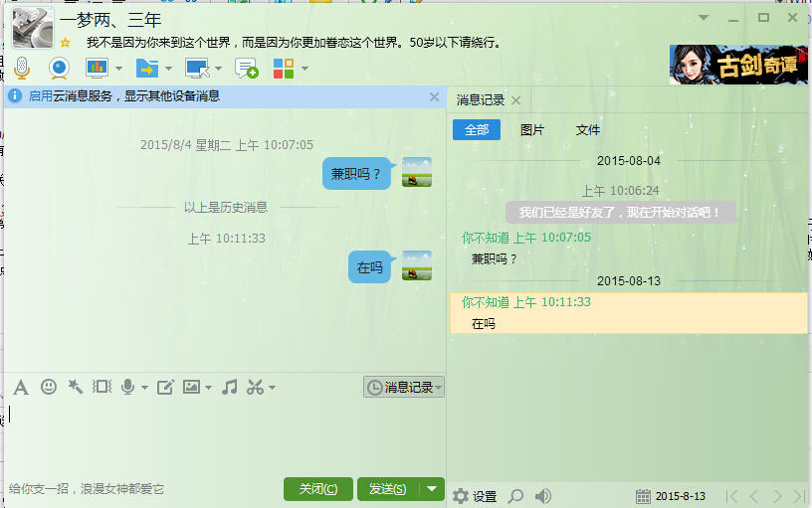Close the 消息记录 tab
The width and height of the screenshot is (812, 508).
(515, 100)
